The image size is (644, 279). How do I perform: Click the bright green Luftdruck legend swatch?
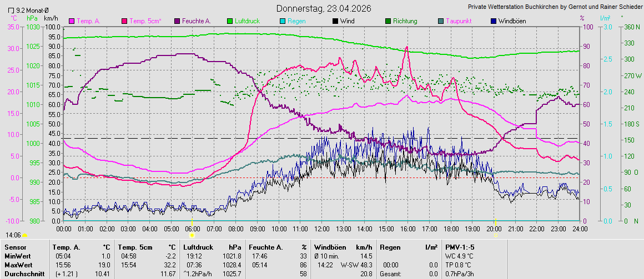(x=230, y=21)
